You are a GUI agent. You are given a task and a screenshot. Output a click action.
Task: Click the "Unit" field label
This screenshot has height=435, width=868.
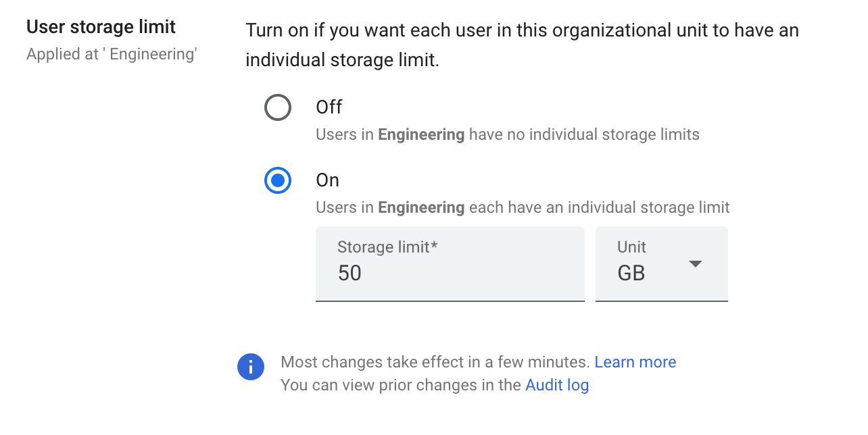coord(631,247)
